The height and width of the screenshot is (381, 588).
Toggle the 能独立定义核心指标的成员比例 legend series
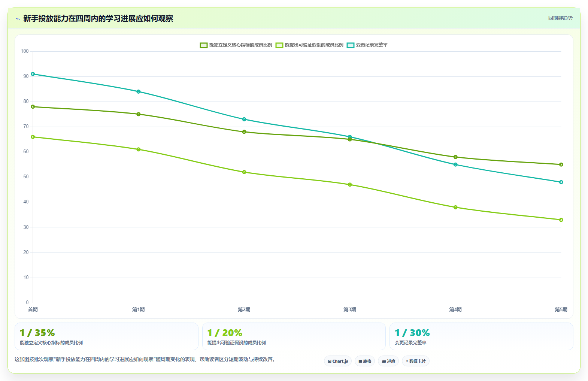click(236, 45)
